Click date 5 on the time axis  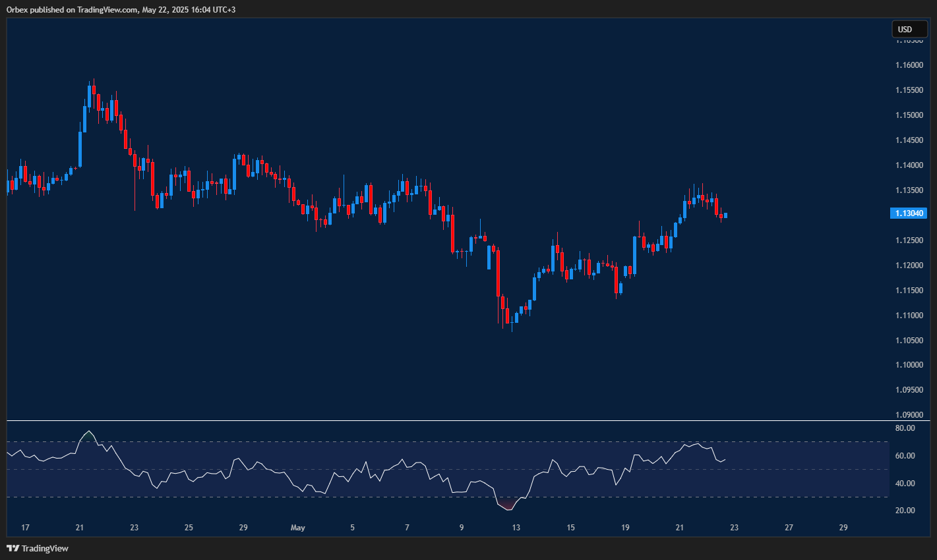coord(353,528)
